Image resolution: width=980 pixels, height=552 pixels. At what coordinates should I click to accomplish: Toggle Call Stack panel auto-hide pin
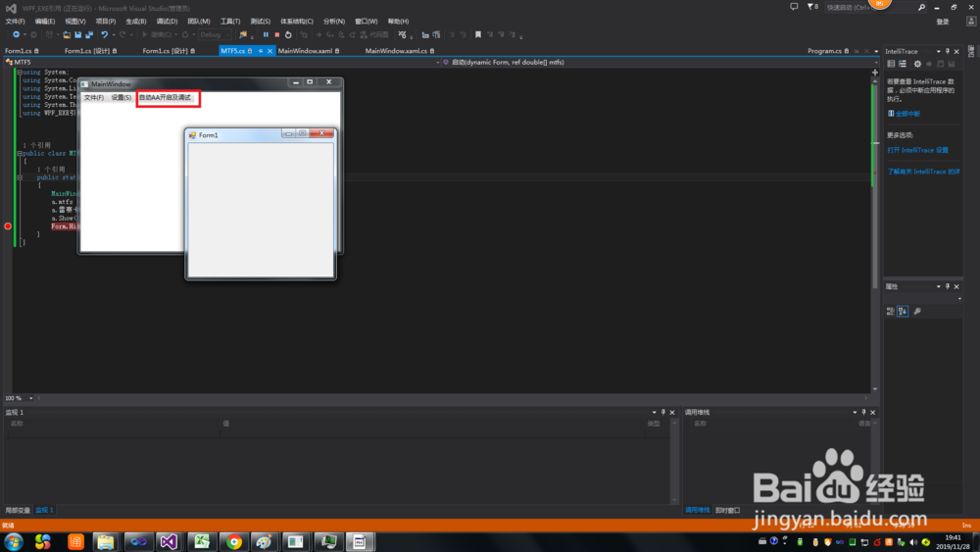863,412
